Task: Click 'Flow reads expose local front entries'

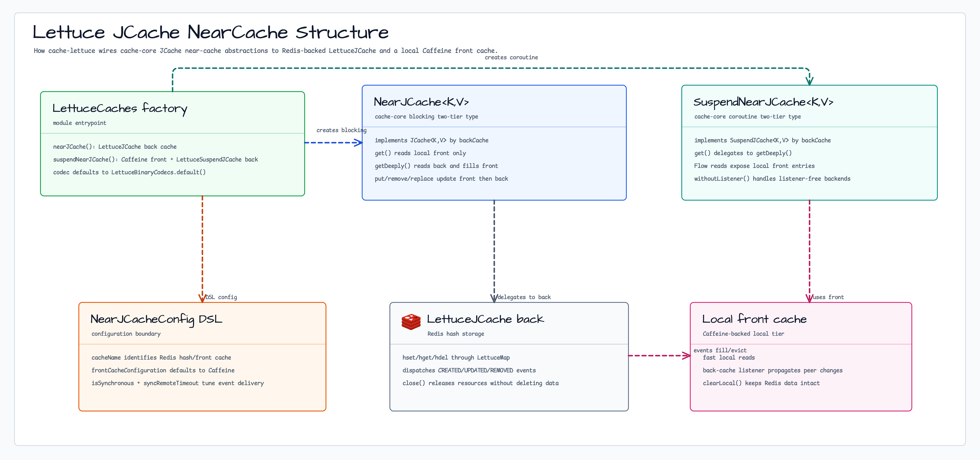Action: pos(754,166)
